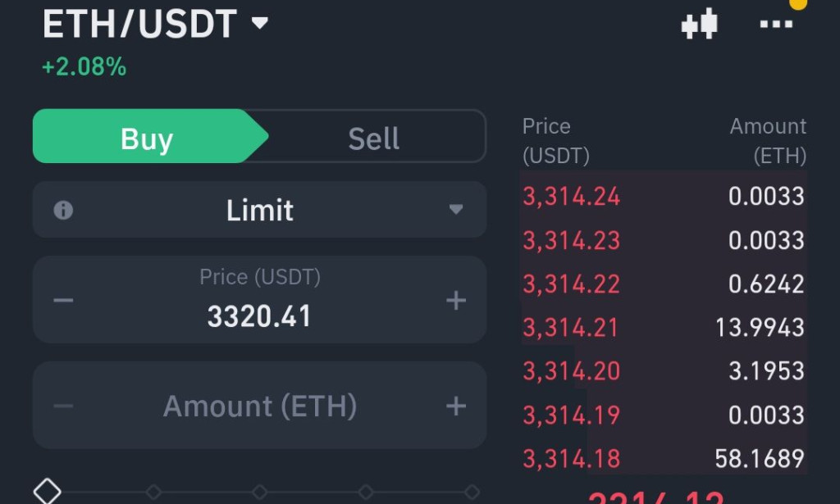
Task: Select the Buy tab
Action: coord(146,138)
